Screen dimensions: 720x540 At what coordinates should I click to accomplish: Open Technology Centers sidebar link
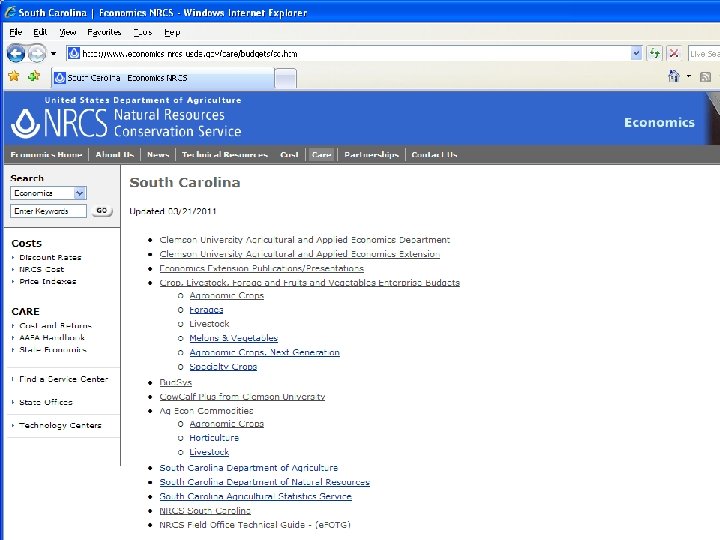(60, 425)
